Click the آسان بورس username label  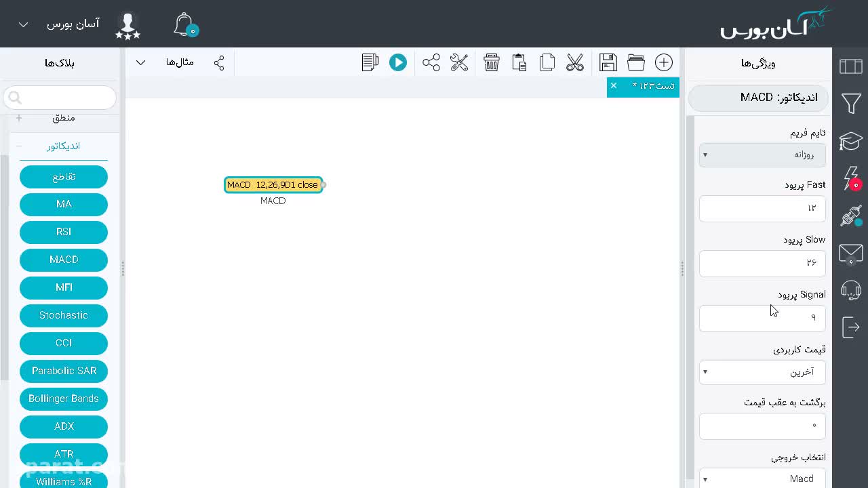tap(73, 24)
